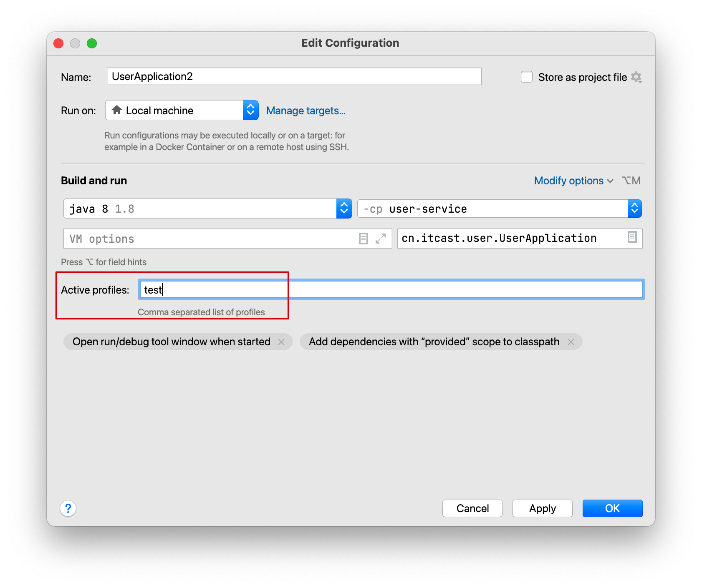Viewport: 702px width, 588px height.
Task: Remove the Open run/debug tool window option tag
Action: [281, 342]
